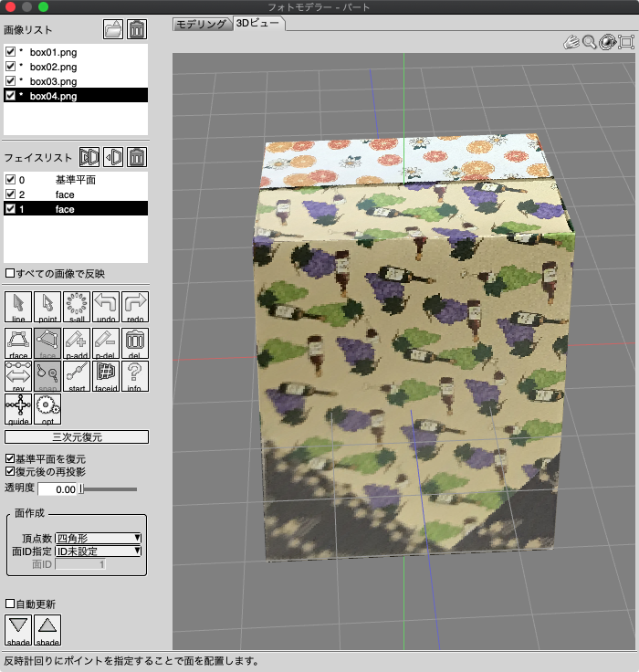
Task: Switch to the モデリング tab
Action: tap(201, 25)
